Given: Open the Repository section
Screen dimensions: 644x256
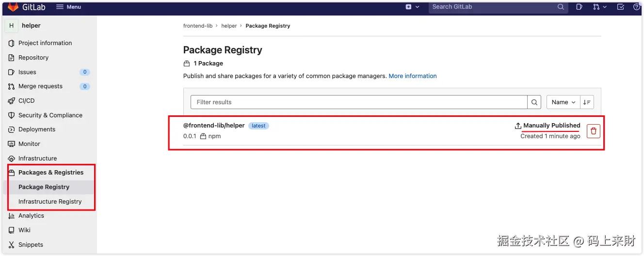Looking at the screenshot, I should pos(33,58).
